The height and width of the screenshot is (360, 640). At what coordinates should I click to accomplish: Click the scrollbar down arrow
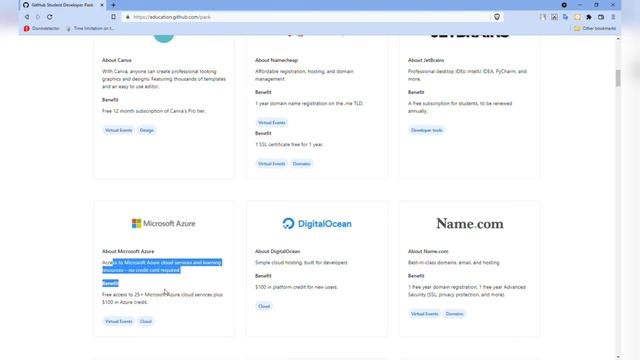pos(618,357)
